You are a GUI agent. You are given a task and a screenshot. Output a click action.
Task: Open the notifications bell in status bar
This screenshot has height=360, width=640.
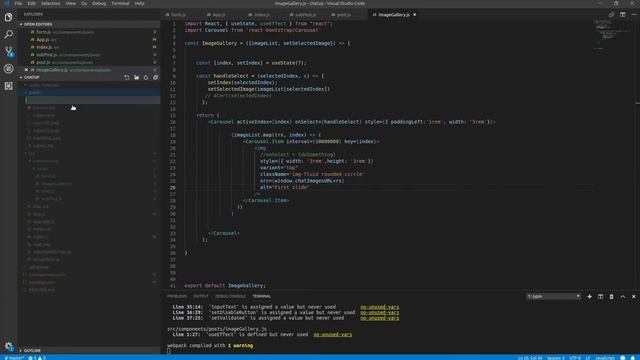click(x=633, y=358)
